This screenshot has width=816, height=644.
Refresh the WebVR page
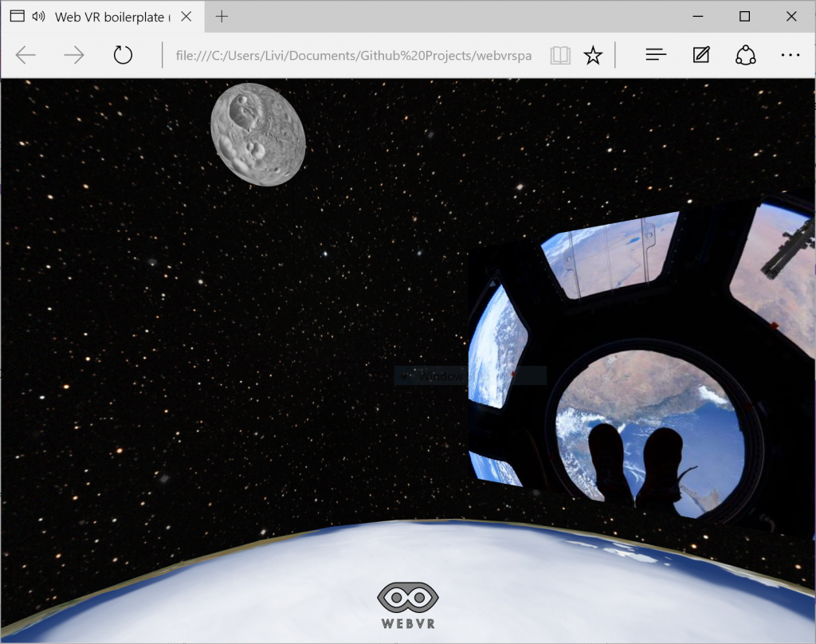pos(123,54)
